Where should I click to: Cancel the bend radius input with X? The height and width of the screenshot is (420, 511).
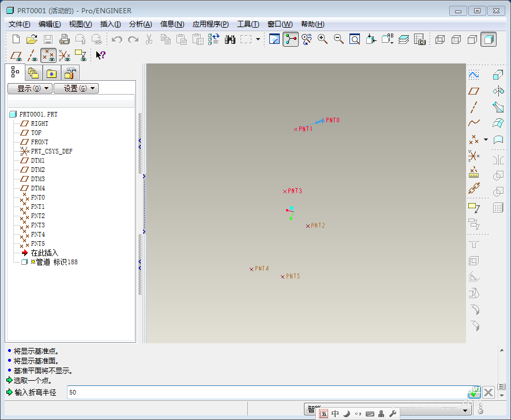pos(488,392)
